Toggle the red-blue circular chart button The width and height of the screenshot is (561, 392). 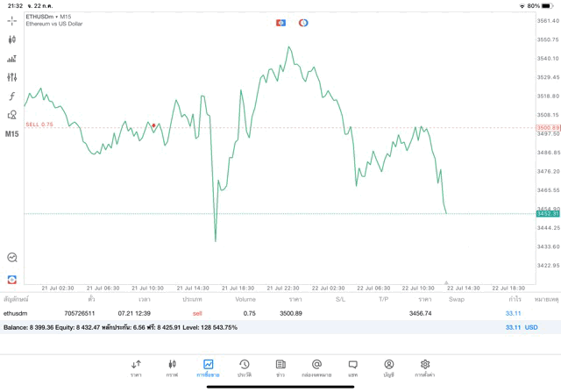pyautogui.click(x=303, y=23)
